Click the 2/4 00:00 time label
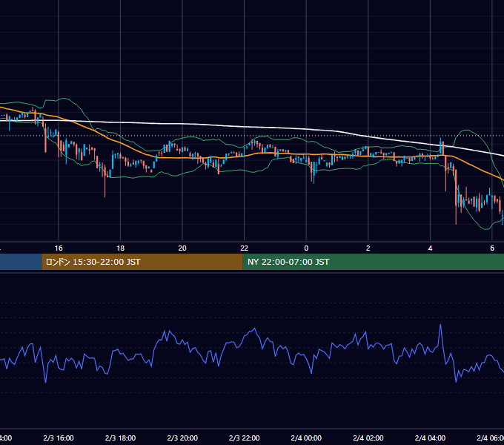 306,438
